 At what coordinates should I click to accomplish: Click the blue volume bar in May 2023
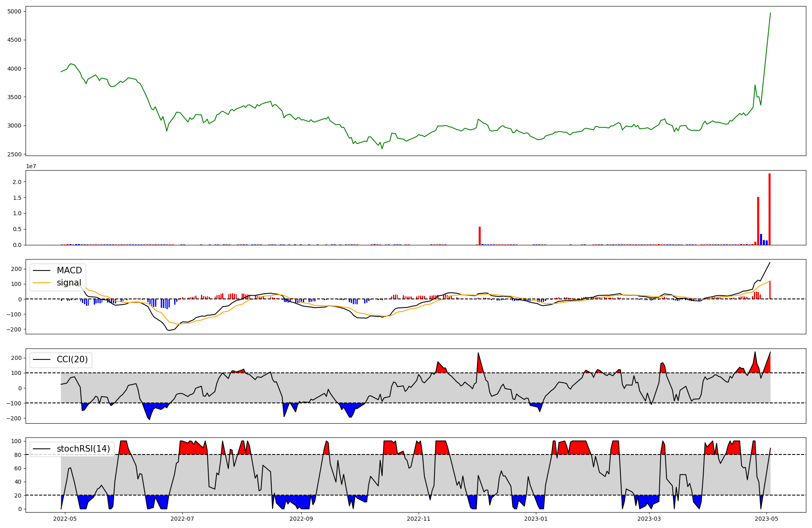[761, 240]
